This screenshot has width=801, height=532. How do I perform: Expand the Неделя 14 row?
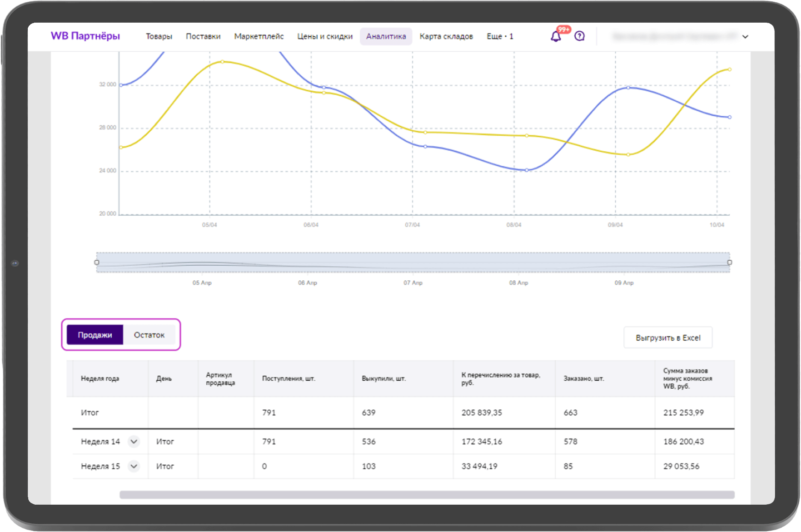[x=134, y=441]
